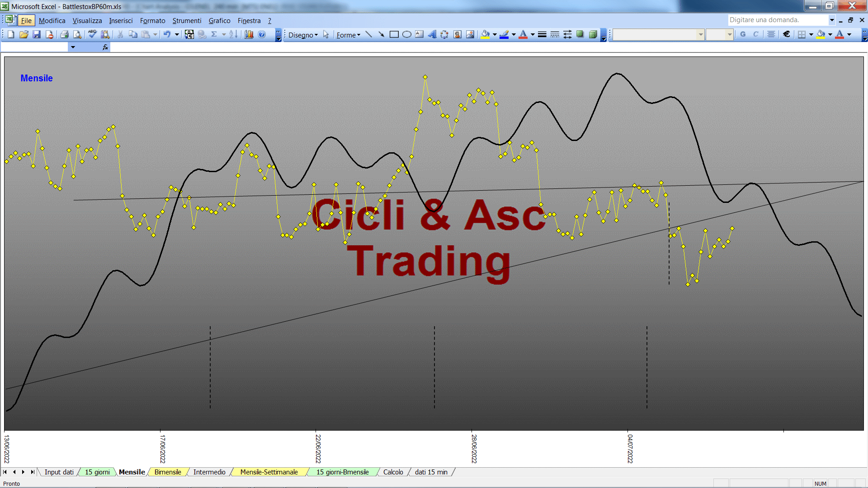
Task: Open the Grafico menu
Action: 219,20
